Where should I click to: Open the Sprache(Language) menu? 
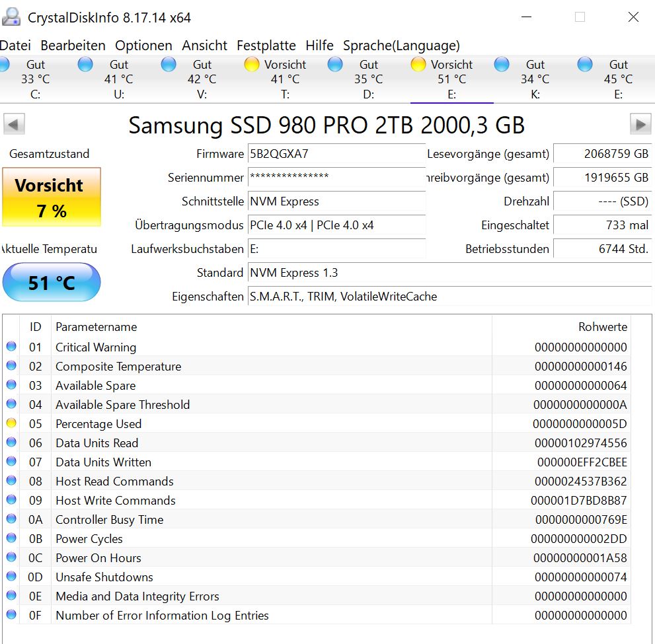click(x=401, y=45)
